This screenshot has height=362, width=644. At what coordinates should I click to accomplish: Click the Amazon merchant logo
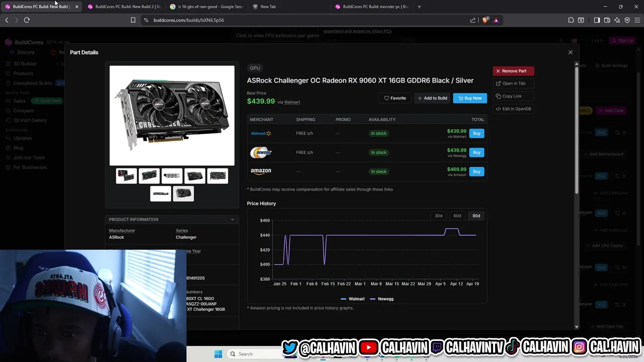click(261, 171)
